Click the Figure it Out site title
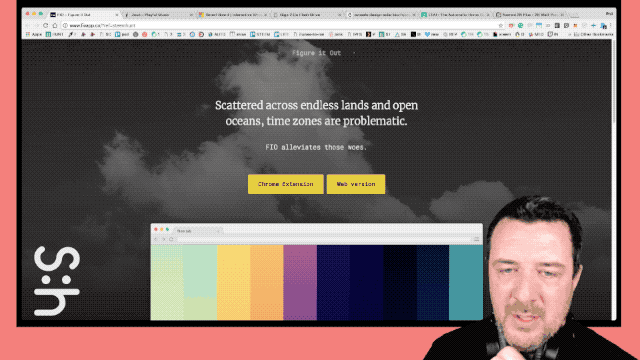The height and width of the screenshot is (360, 640). (316, 53)
